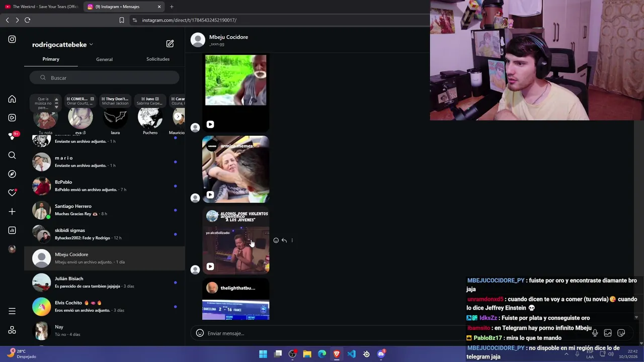This screenshot has width=644, height=362.
Task: Open Microsoft Edge from taskbar
Action: point(322,354)
